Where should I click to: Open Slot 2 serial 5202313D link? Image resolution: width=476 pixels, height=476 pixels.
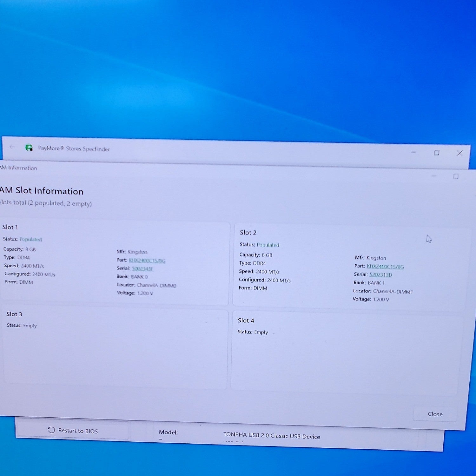point(381,275)
